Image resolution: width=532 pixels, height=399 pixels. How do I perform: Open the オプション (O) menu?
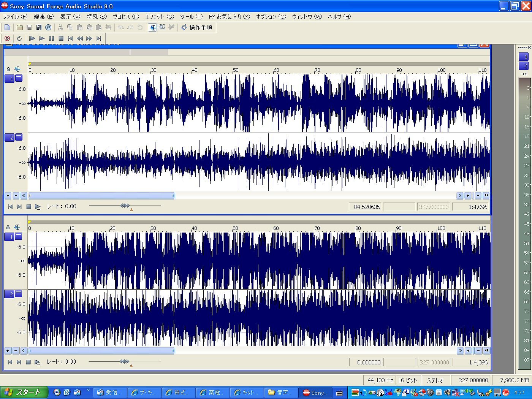pyautogui.click(x=271, y=17)
